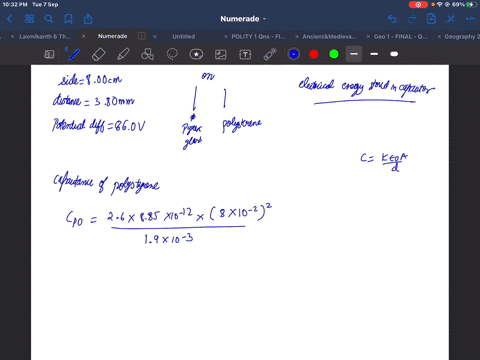Switch to the POLITY 1 Qns tab
Screen dimensions: 480x360
(x=258, y=36)
